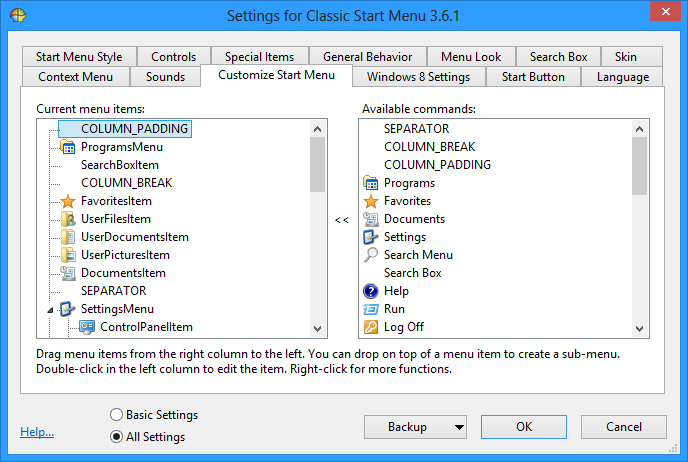Select the UserPicturesItem folder icon
The image size is (688, 462).
click(x=68, y=255)
